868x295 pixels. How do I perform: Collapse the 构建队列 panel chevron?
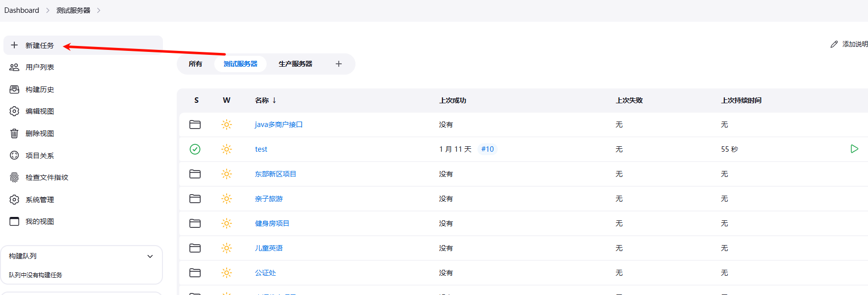click(x=150, y=256)
